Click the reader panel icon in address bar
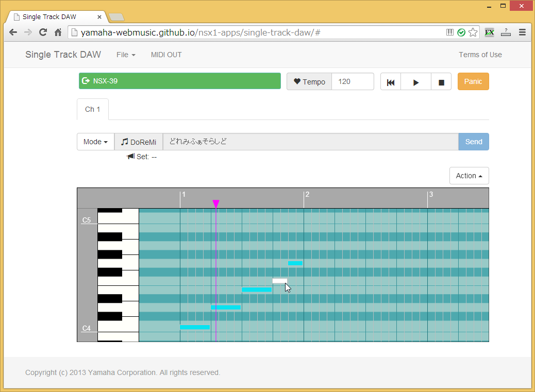Screen dimensions: 535x392 (x=450, y=33)
